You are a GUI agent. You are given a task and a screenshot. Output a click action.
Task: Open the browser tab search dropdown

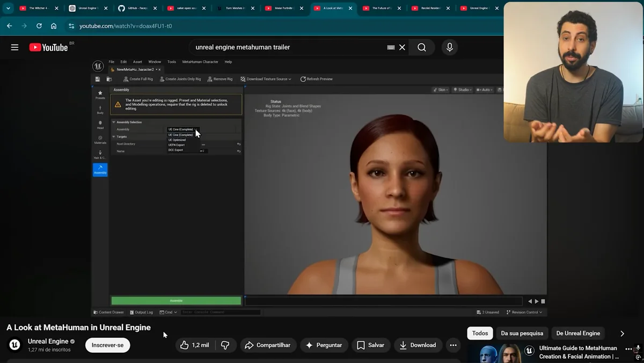pos(8,8)
